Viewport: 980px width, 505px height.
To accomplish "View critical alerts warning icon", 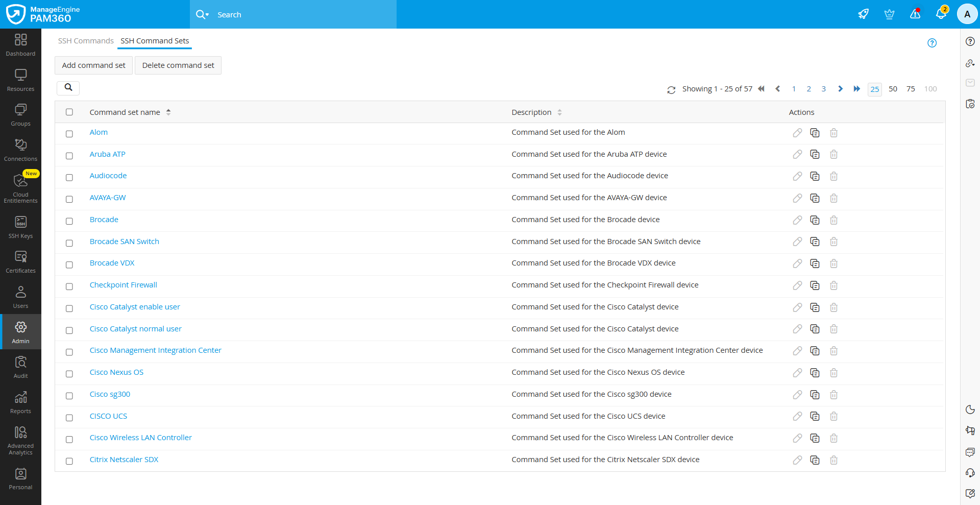I will pyautogui.click(x=915, y=14).
